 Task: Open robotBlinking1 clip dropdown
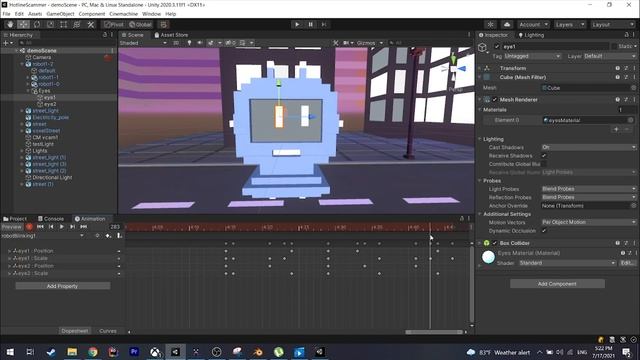tap(42, 236)
